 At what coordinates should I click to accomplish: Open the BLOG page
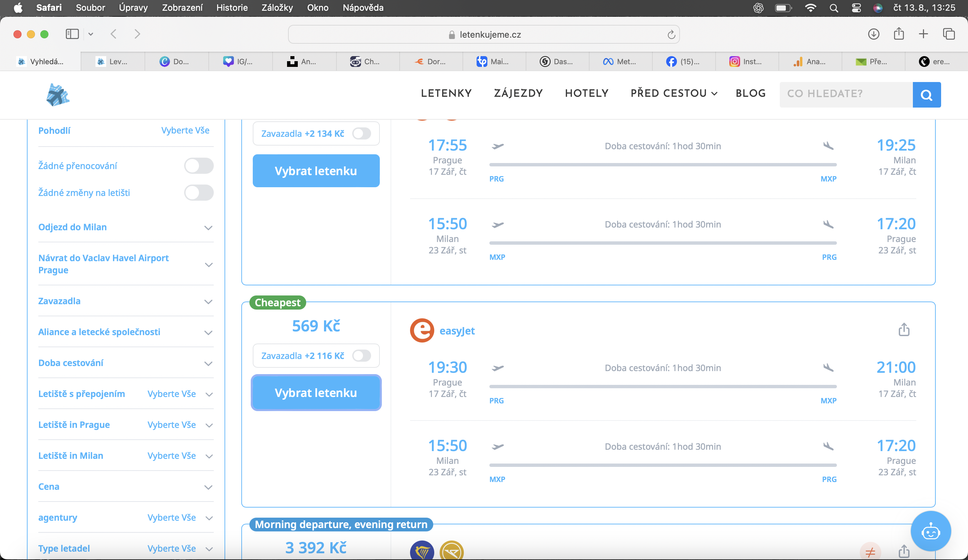click(x=750, y=93)
